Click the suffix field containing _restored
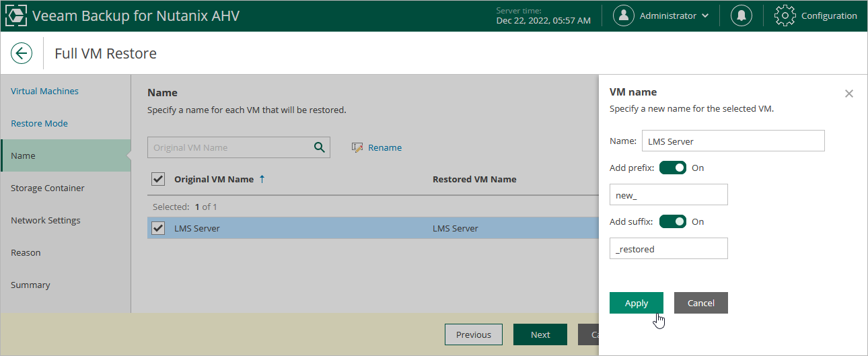Image resolution: width=868 pixels, height=356 pixels. (669, 248)
